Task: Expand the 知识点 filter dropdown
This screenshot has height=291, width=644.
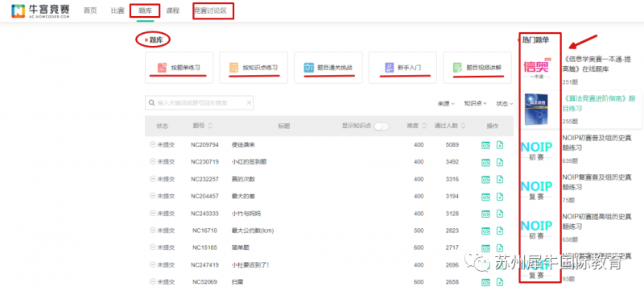Action: tap(476, 103)
